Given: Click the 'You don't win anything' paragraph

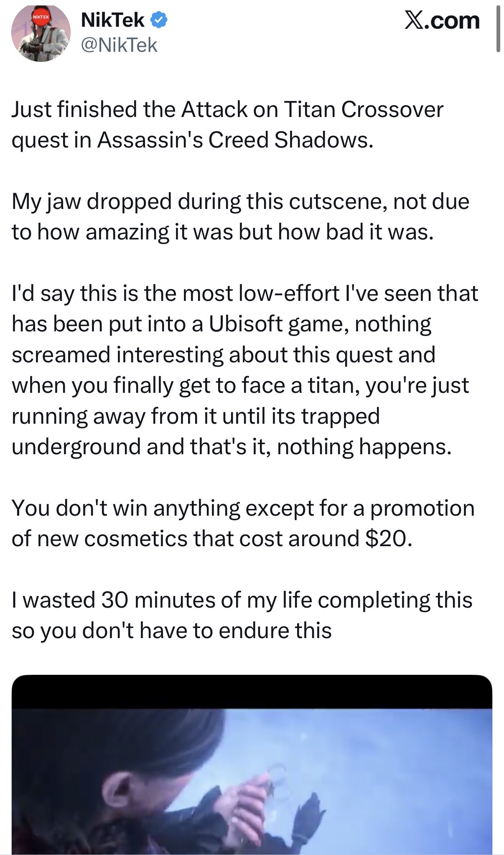Looking at the screenshot, I should click(x=243, y=523).
